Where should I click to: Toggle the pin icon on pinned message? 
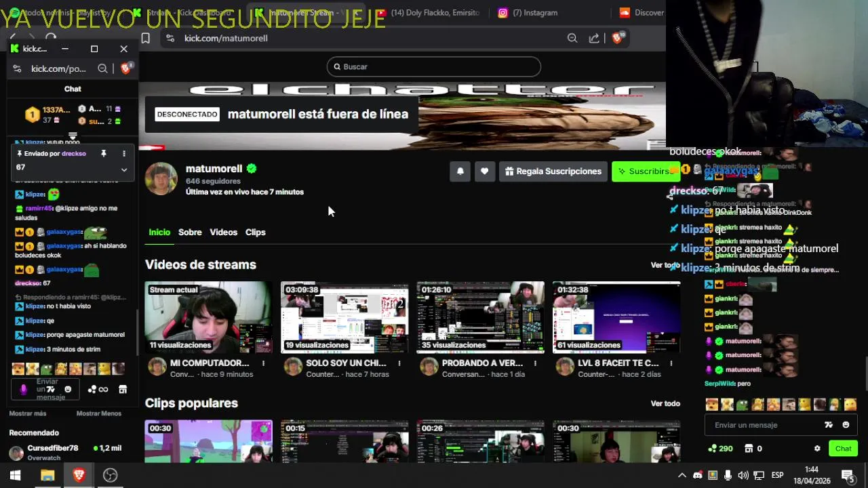coord(104,154)
